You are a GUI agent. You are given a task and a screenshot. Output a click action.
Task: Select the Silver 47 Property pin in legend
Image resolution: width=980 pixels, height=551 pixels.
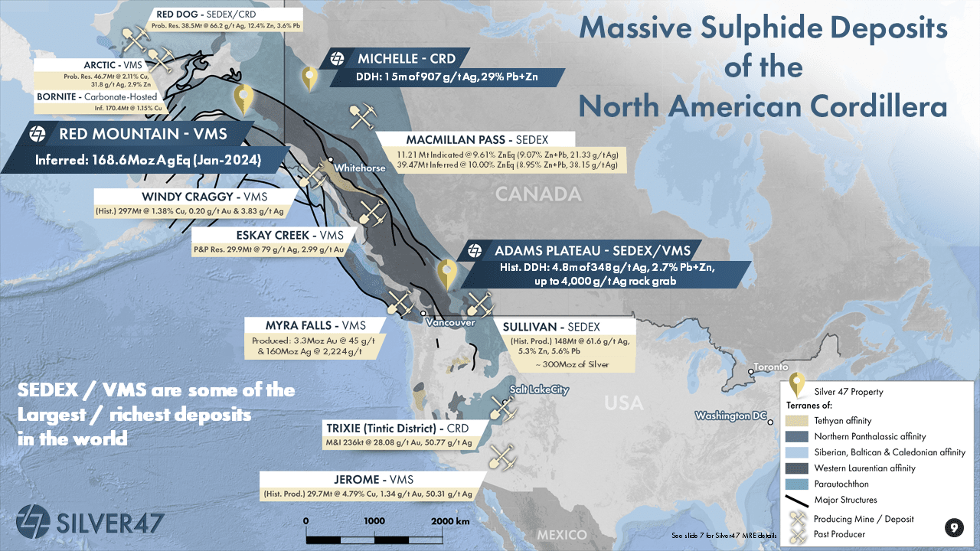pyautogui.click(x=796, y=386)
